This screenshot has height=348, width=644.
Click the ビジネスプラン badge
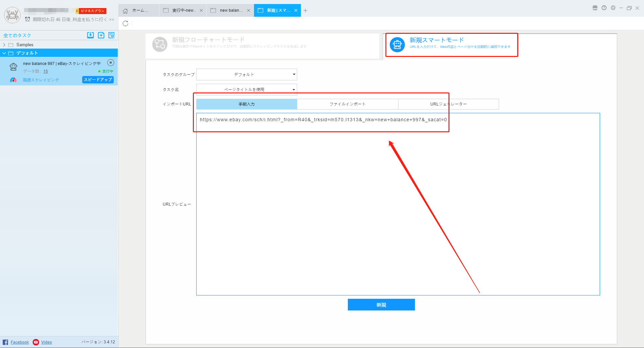[x=93, y=11]
